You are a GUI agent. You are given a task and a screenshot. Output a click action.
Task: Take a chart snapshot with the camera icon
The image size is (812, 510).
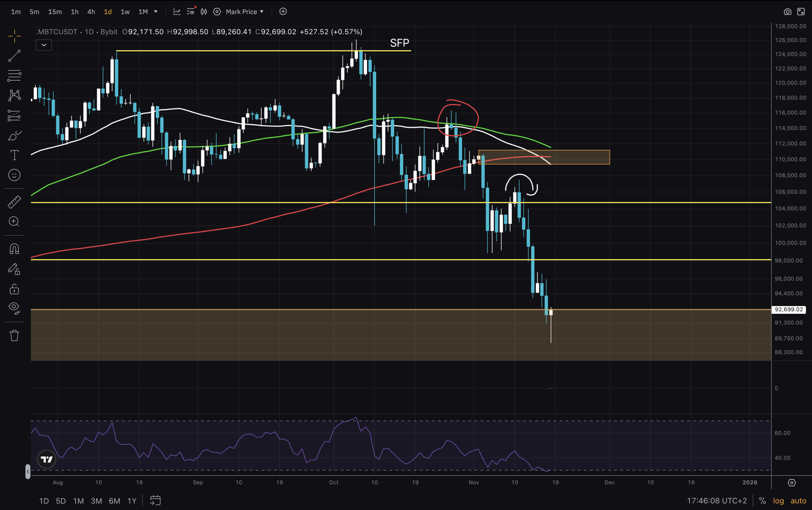pyautogui.click(x=788, y=12)
